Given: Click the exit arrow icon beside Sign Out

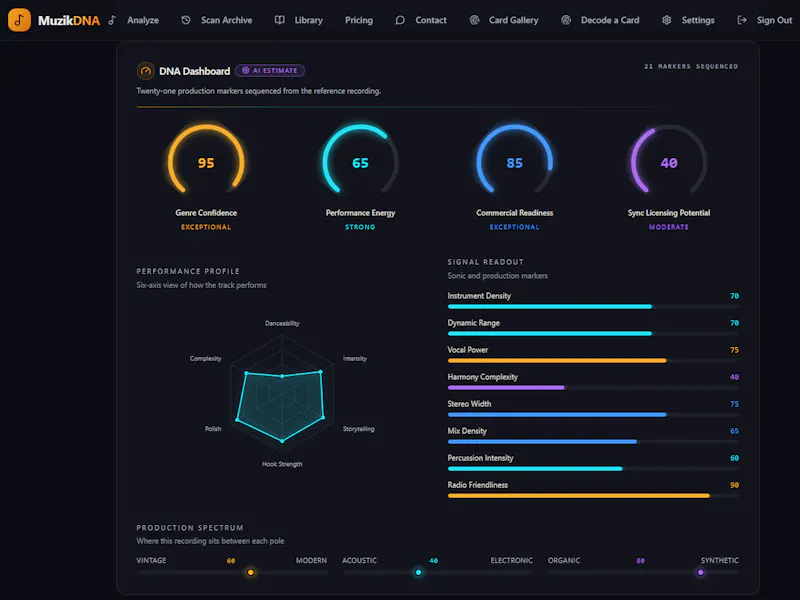Looking at the screenshot, I should coord(742,20).
